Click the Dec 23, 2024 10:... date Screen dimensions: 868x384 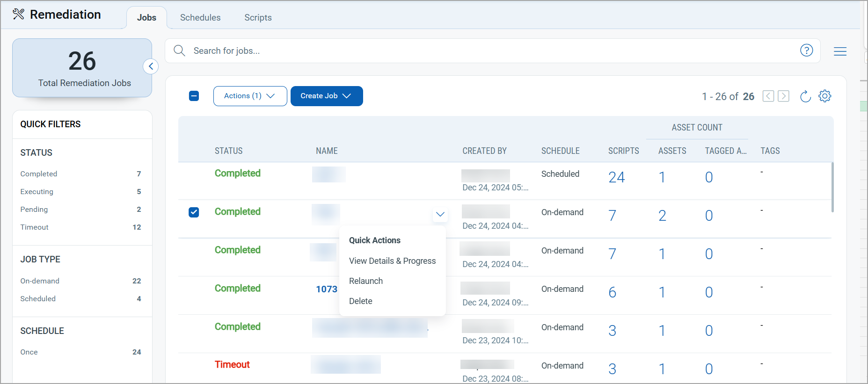click(495, 341)
